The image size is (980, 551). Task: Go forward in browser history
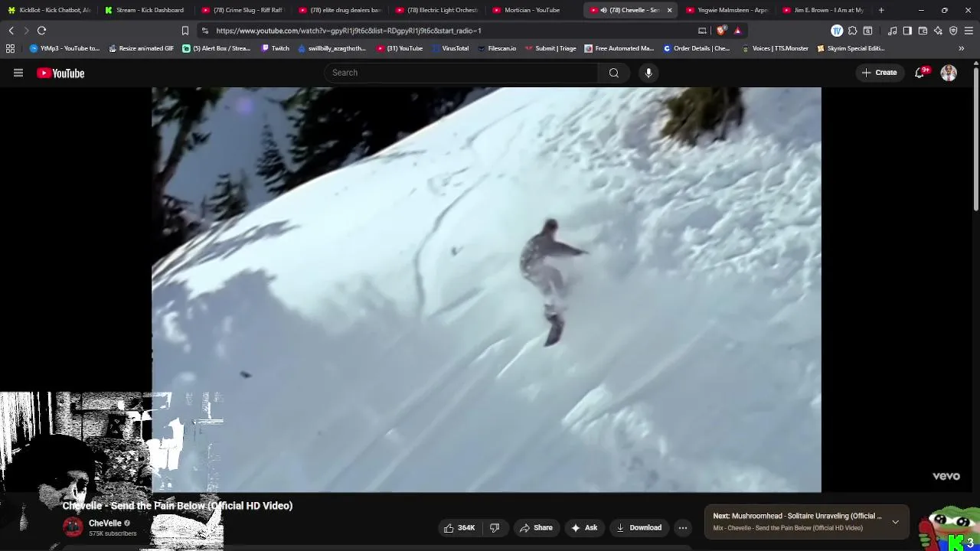(x=26, y=31)
